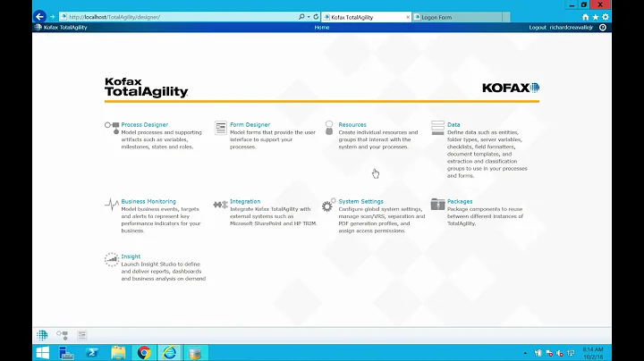Click the Business Monitoring link
Image resolution: width=644 pixels, height=361 pixels.
tap(148, 201)
